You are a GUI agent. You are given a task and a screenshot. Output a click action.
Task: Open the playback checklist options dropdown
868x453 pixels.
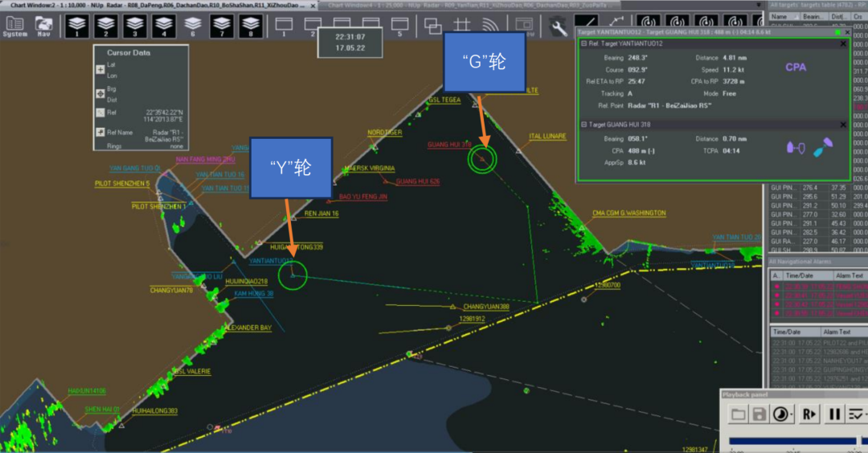857,414
